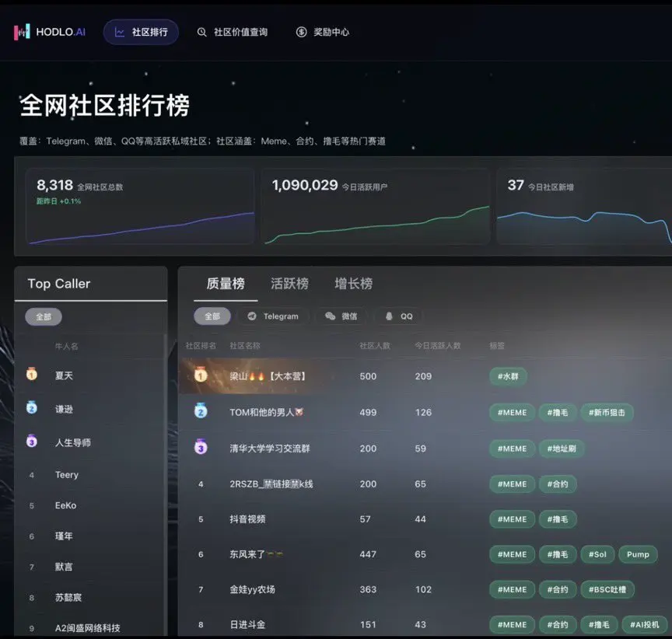Image resolution: width=672 pixels, height=639 pixels.
Task: Open the 今日社区新增 37 chart card
Action: point(584,207)
